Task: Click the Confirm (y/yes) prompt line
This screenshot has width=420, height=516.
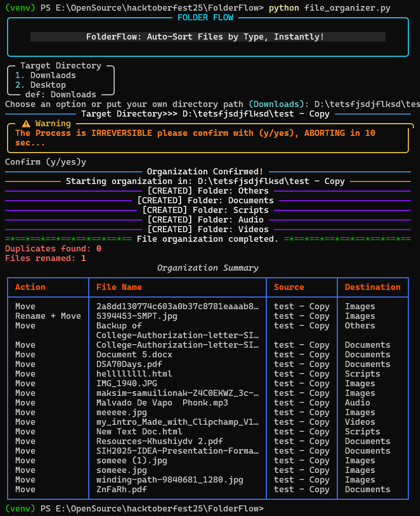Action: (x=46, y=162)
